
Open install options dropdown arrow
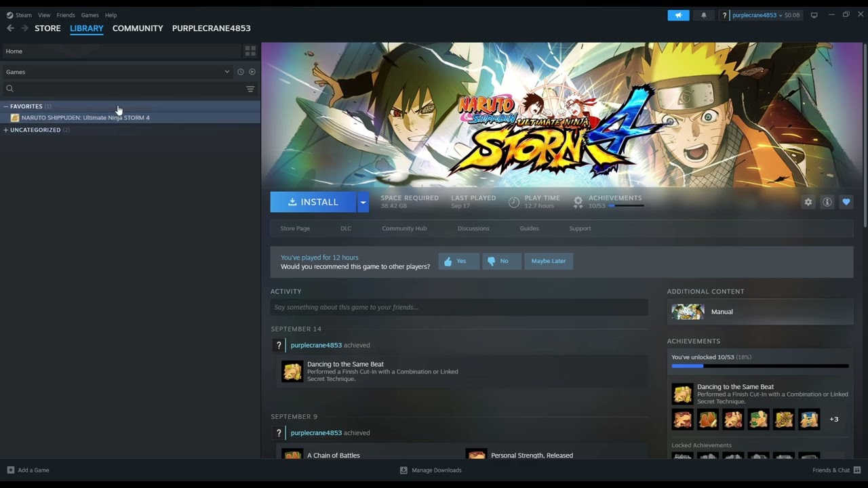[363, 202]
